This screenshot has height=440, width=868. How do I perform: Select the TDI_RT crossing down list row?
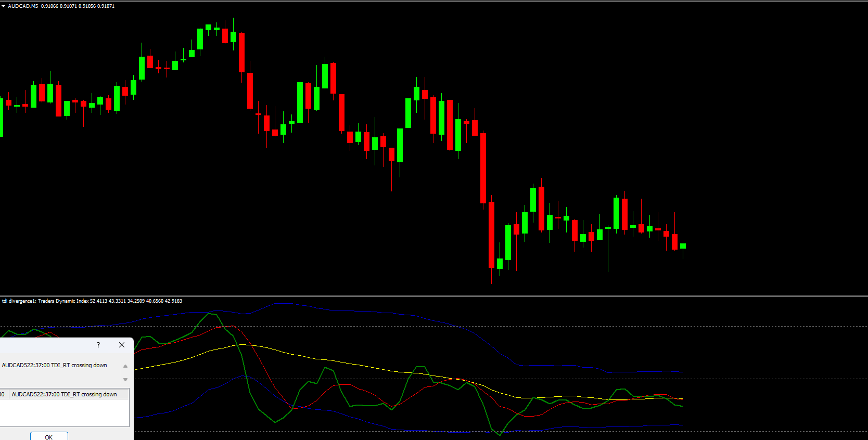tap(64, 394)
